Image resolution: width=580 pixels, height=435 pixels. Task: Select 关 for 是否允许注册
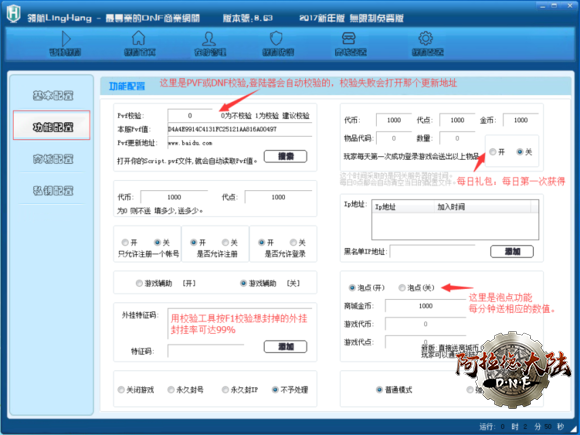225,243
